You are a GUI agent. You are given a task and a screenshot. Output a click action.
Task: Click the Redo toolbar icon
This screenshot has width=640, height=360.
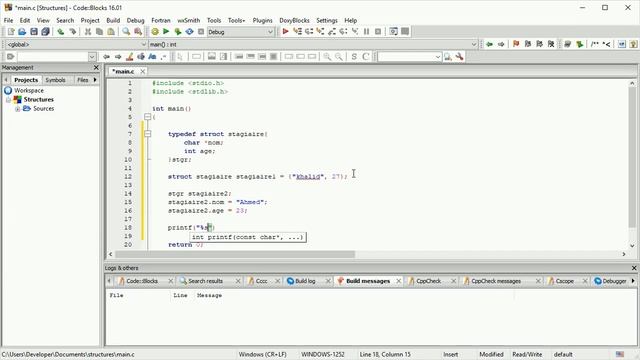click(x=72, y=31)
